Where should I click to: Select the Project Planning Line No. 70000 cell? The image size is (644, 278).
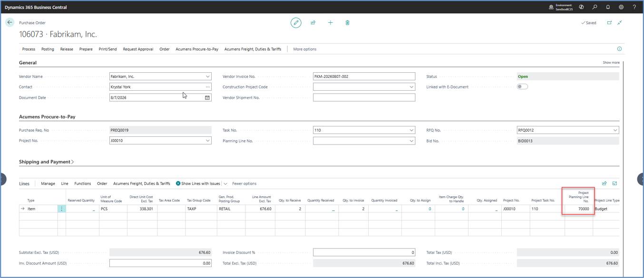click(578, 209)
